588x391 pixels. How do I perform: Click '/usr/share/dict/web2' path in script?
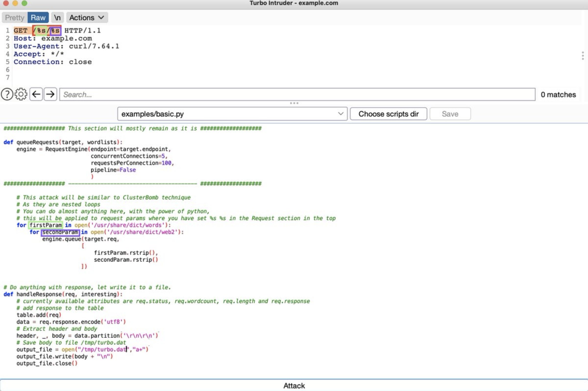(144, 232)
